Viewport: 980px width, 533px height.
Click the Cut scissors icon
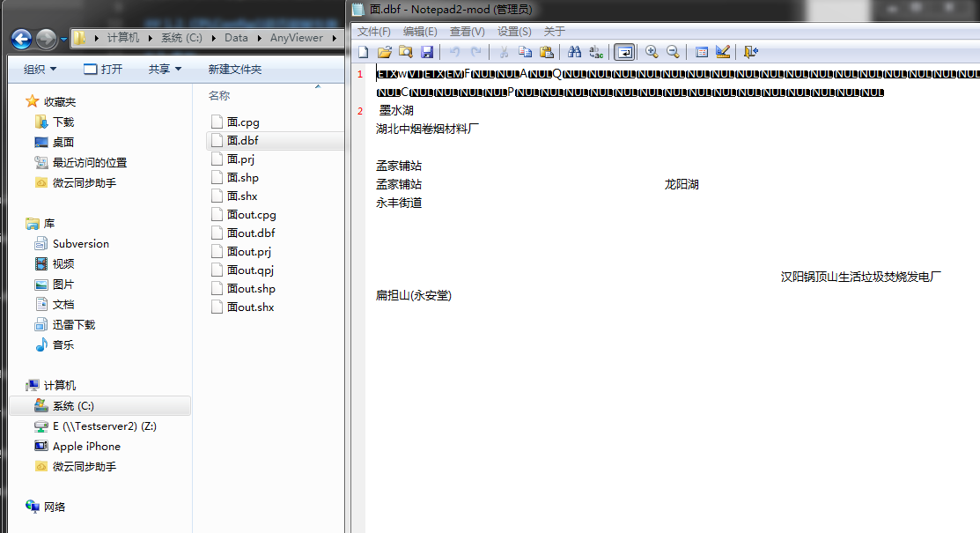click(504, 52)
